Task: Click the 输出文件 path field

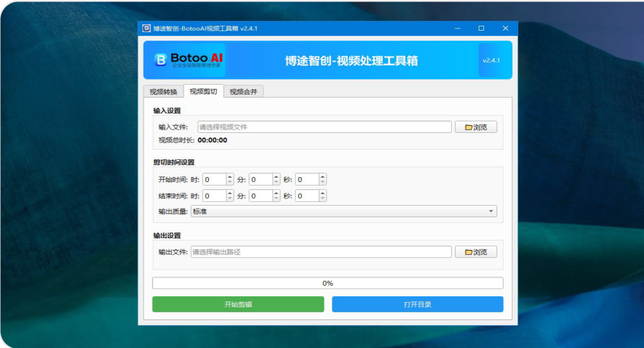Action: 321,252
